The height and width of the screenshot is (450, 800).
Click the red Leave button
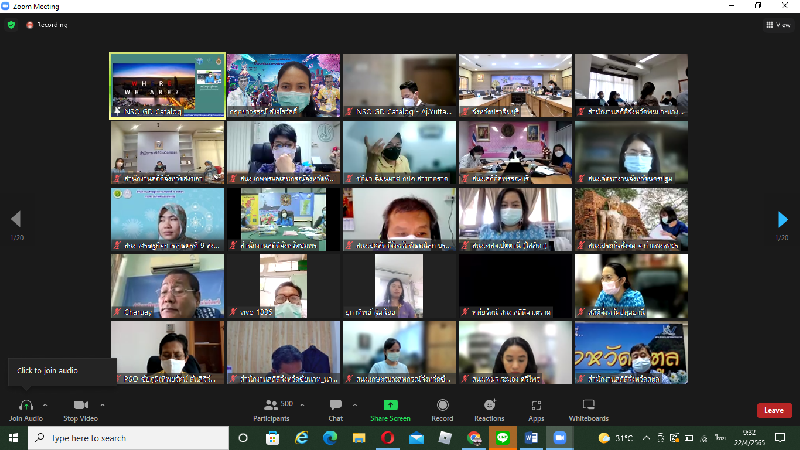tap(773, 410)
